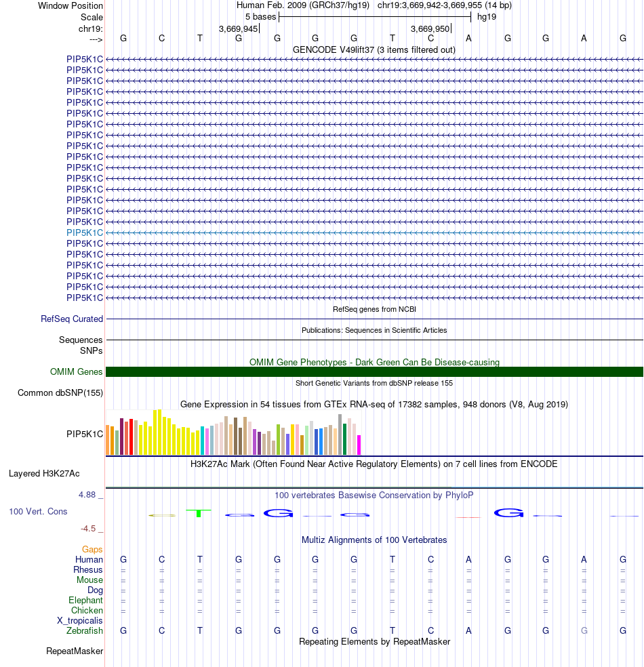Click the 5 bases scale bar text
The height and width of the screenshot is (667, 644).
click(261, 16)
